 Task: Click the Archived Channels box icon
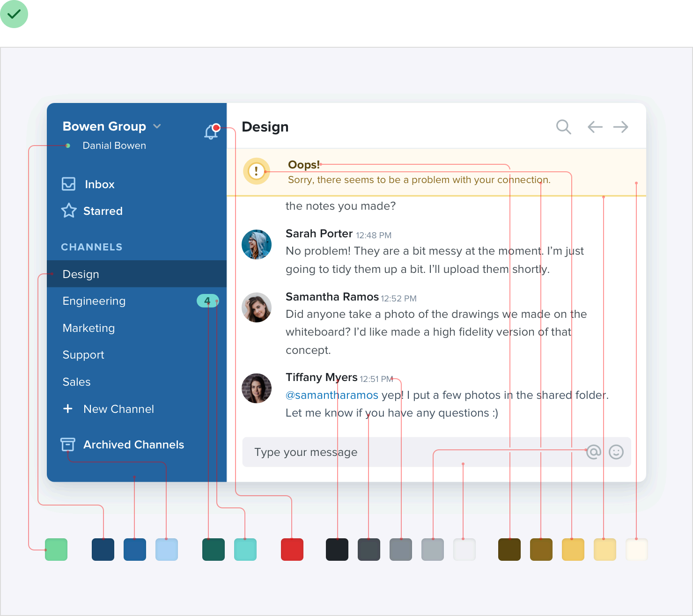pos(68,444)
